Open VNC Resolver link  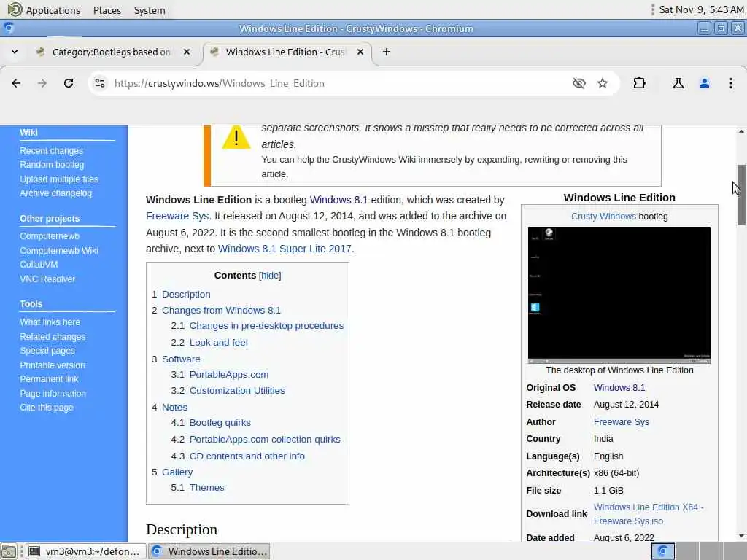click(x=47, y=279)
